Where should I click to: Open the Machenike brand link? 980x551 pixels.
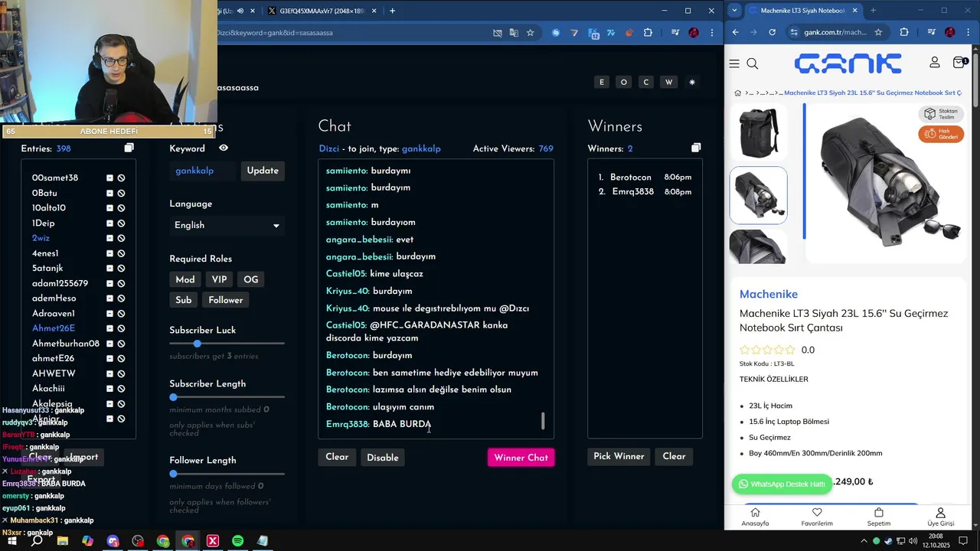(769, 294)
